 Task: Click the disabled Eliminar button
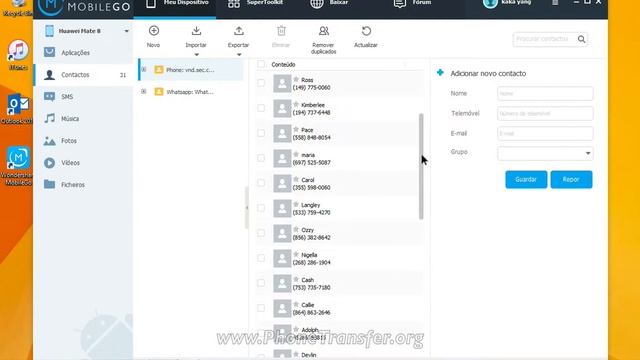pos(281,37)
